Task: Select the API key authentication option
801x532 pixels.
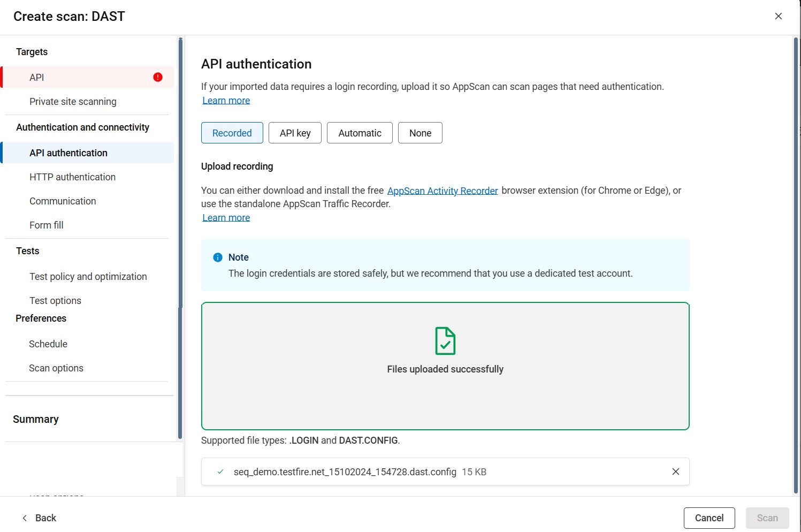Action: coord(295,133)
